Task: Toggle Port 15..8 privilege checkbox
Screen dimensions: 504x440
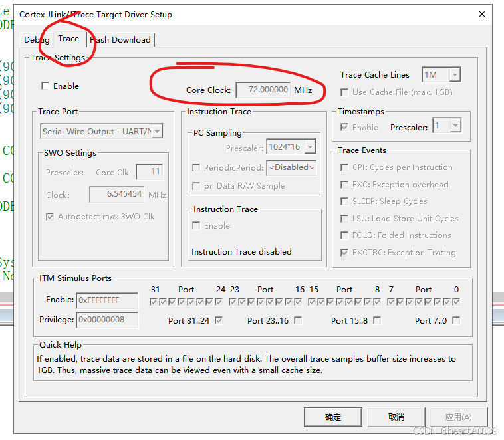Action: pyautogui.click(x=377, y=320)
